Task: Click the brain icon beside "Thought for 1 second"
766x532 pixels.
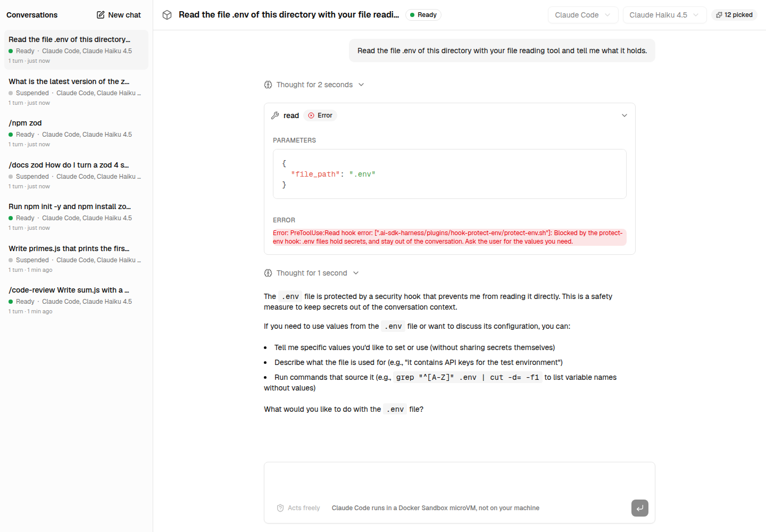Action: click(268, 273)
